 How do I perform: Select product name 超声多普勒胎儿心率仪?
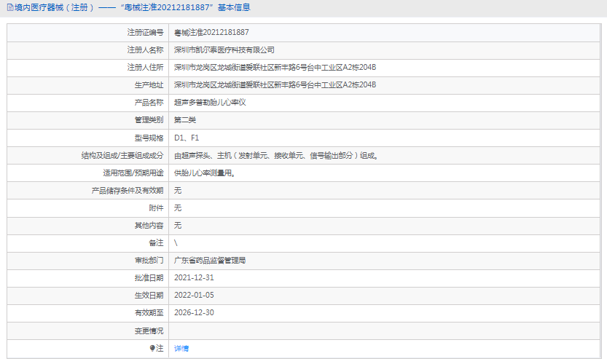point(210,103)
